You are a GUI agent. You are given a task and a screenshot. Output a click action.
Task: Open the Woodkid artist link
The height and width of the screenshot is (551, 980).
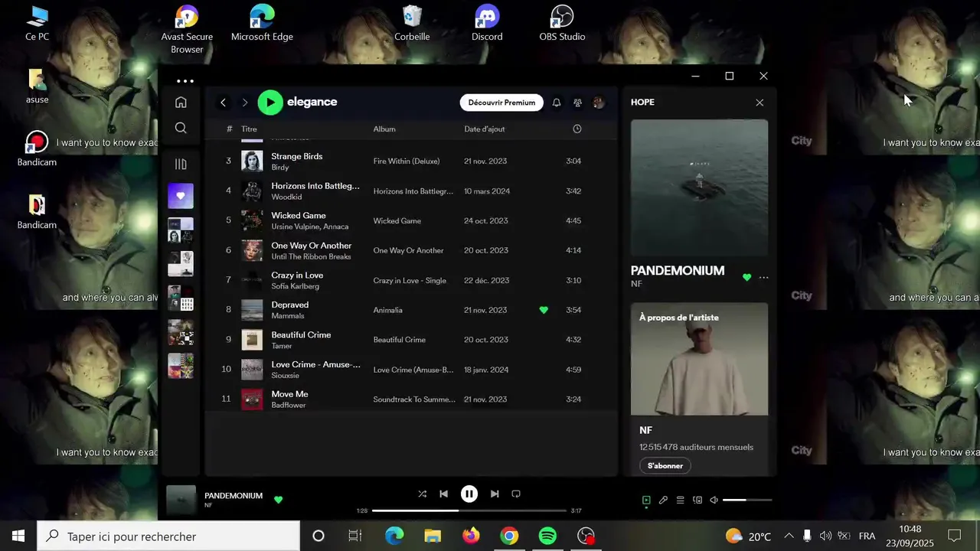[286, 197]
